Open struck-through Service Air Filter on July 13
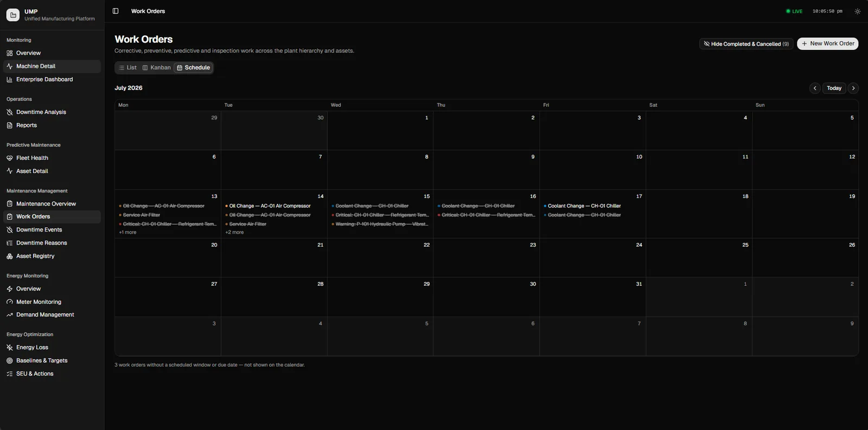Image resolution: width=868 pixels, height=430 pixels. click(x=168, y=215)
